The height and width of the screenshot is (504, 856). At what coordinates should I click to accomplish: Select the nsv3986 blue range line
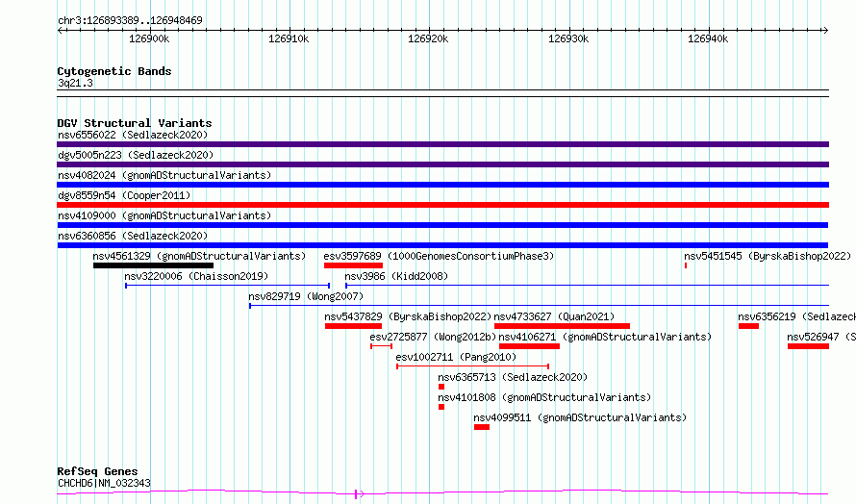pos(587,286)
